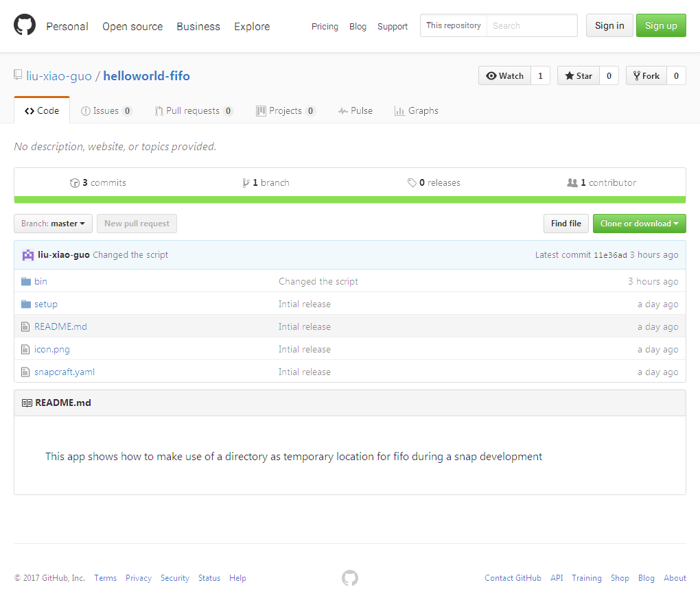Viewport: 700px width, 611px height.
Task: View the stargazers count next to Star
Action: click(609, 76)
